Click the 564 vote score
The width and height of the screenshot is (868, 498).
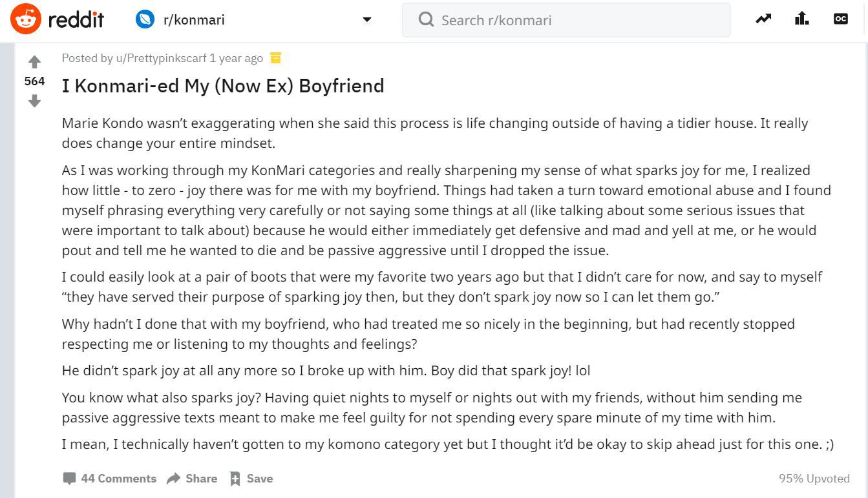[35, 81]
